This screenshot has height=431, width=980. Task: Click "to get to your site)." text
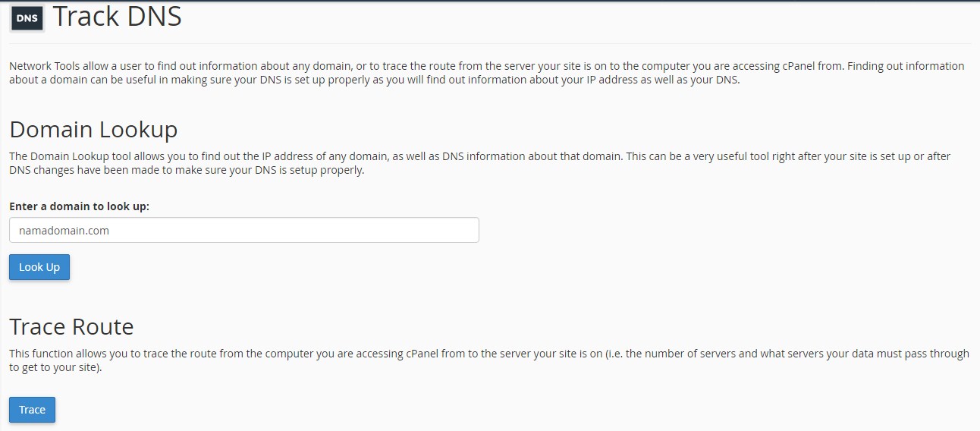point(55,368)
